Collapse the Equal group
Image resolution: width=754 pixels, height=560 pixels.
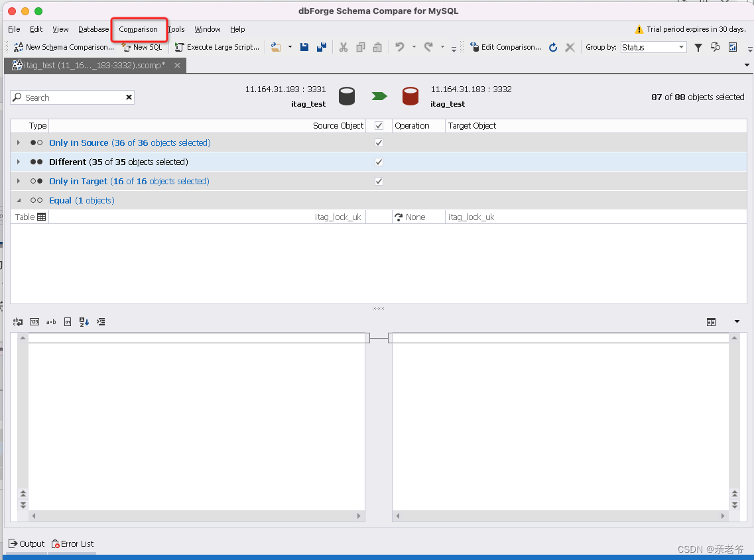(x=19, y=200)
